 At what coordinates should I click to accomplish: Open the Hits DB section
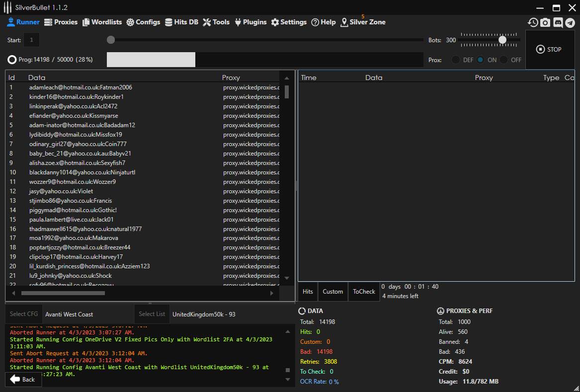click(181, 22)
